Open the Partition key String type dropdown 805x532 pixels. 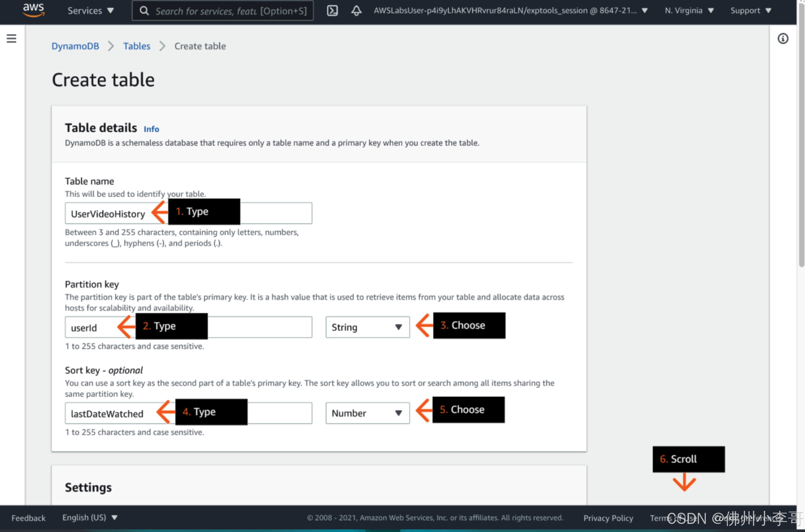coord(367,327)
